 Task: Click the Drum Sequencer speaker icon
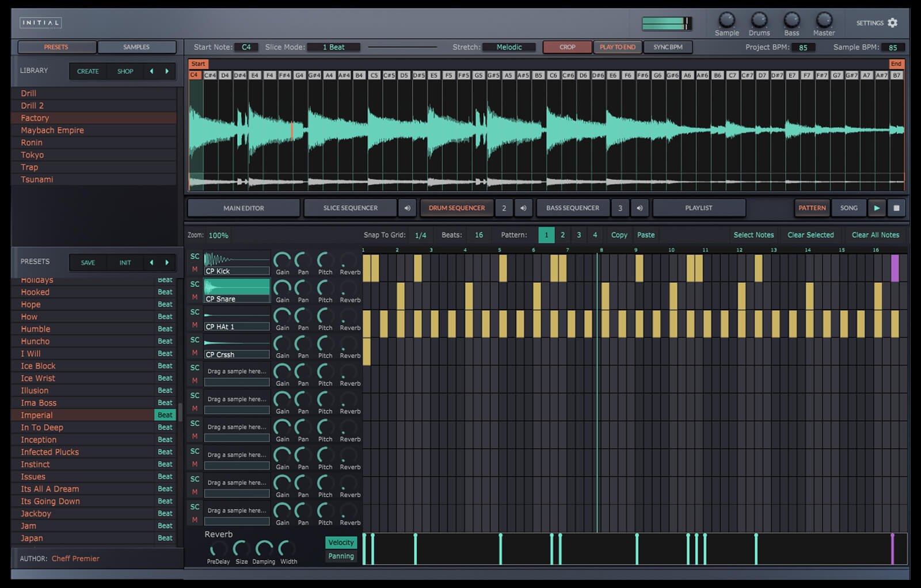point(523,208)
